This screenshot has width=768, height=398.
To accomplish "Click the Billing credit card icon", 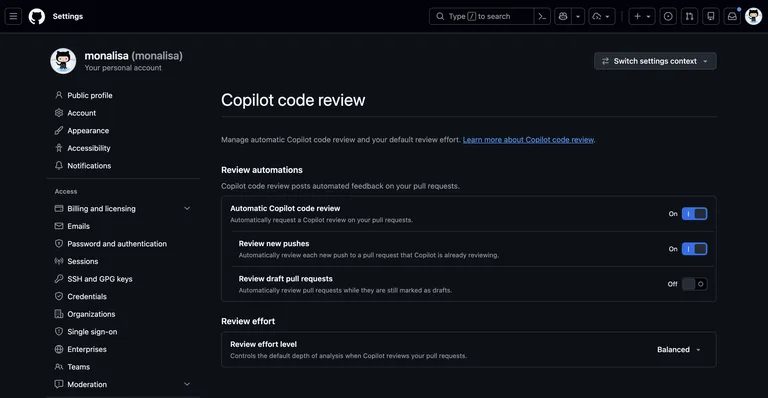I will (59, 209).
